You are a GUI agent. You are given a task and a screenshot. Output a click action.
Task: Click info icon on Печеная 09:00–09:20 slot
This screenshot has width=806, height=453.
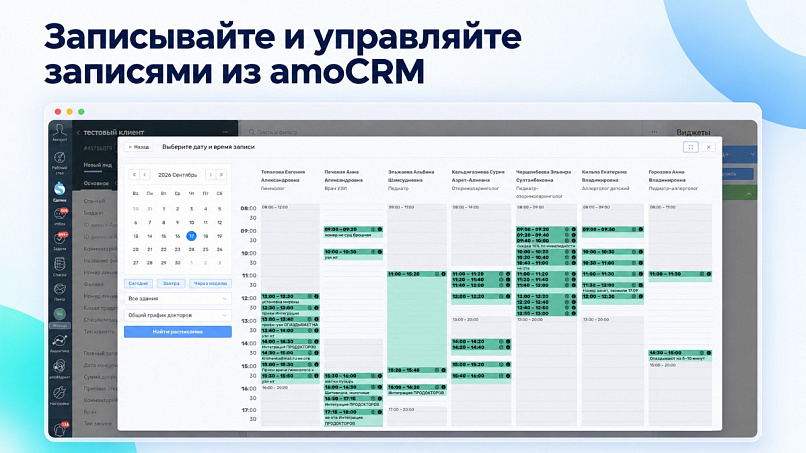click(380, 229)
